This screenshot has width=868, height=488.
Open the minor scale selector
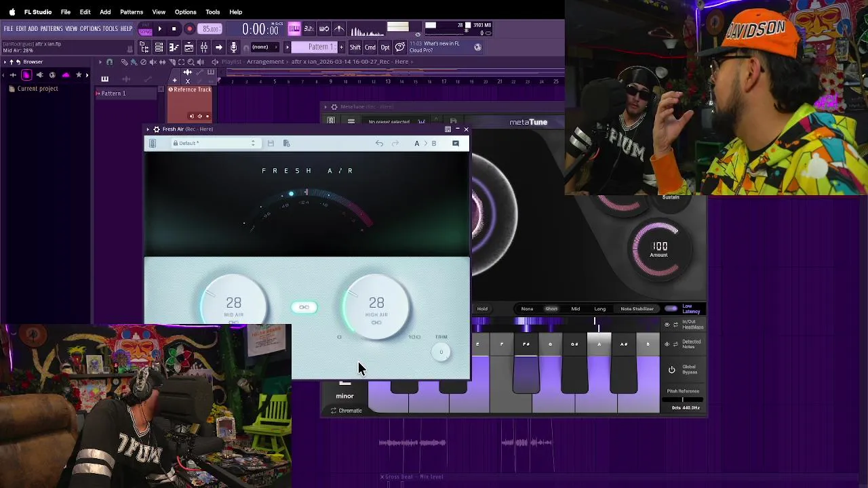click(x=344, y=396)
